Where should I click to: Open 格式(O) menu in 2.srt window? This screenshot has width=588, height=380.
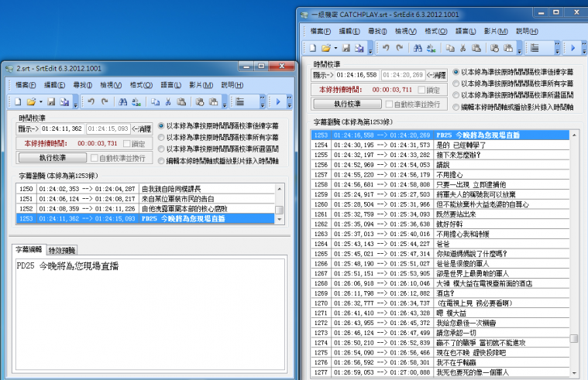point(141,85)
